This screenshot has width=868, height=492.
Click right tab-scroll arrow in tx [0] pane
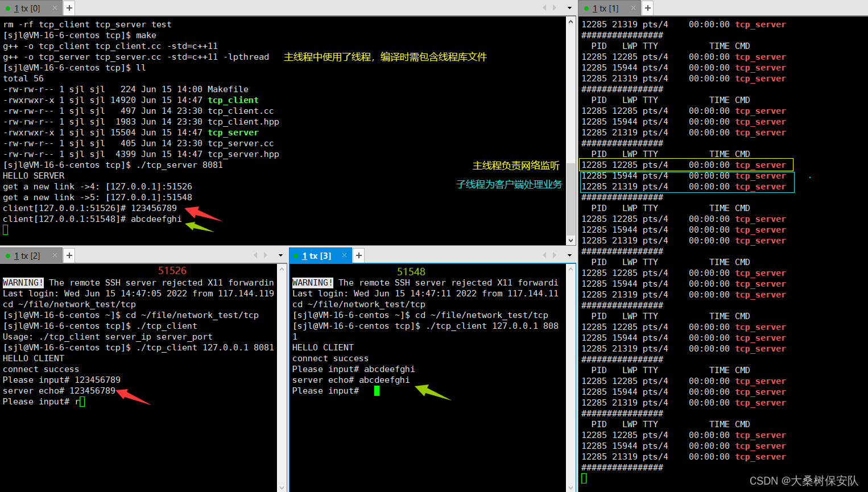(555, 8)
